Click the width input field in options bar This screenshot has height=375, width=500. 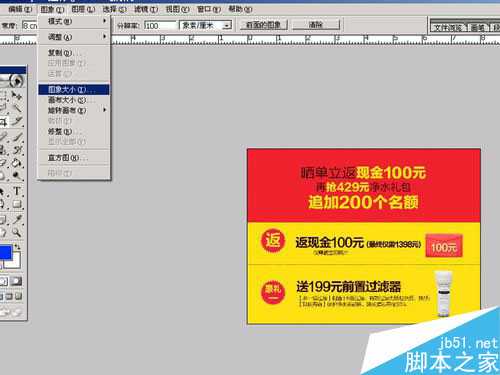point(30,25)
